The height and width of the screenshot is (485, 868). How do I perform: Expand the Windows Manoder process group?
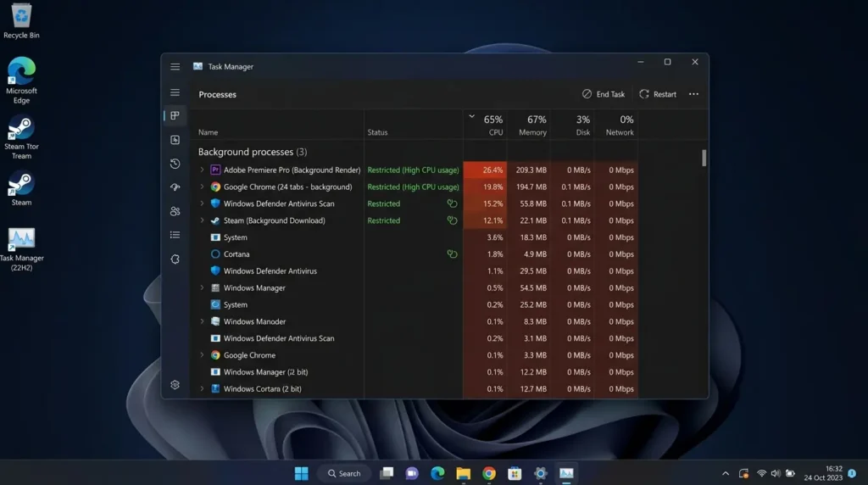[202, 321]
